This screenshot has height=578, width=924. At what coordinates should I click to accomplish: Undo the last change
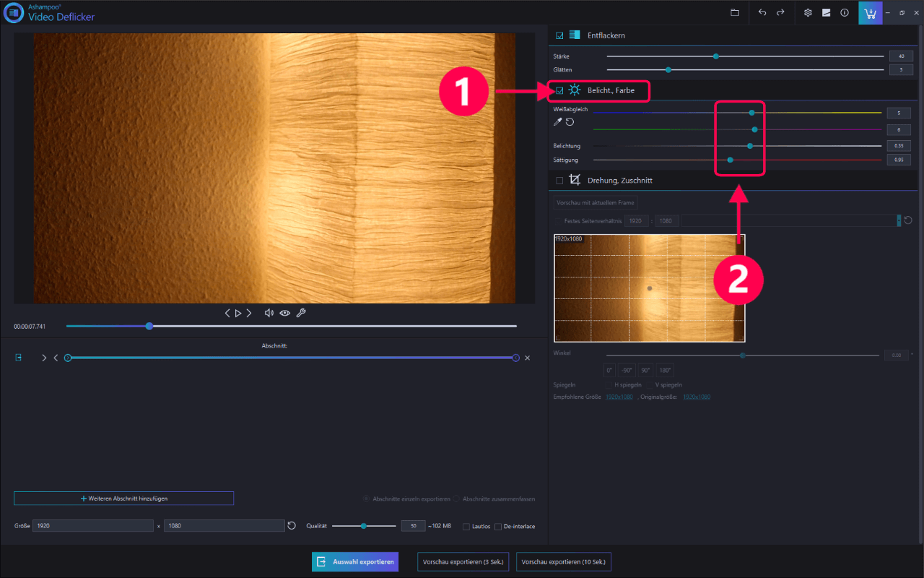(762, 13)
